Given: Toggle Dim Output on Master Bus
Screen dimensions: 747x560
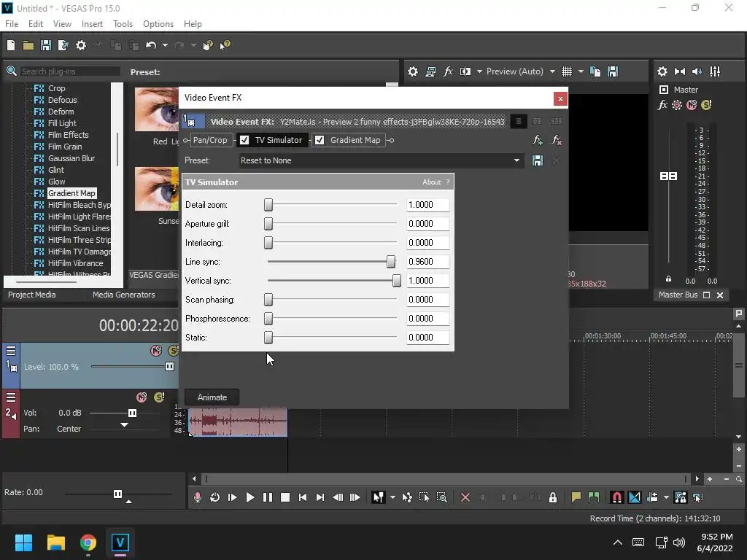Looking at the screenshot, I should [x=697, y=72].
